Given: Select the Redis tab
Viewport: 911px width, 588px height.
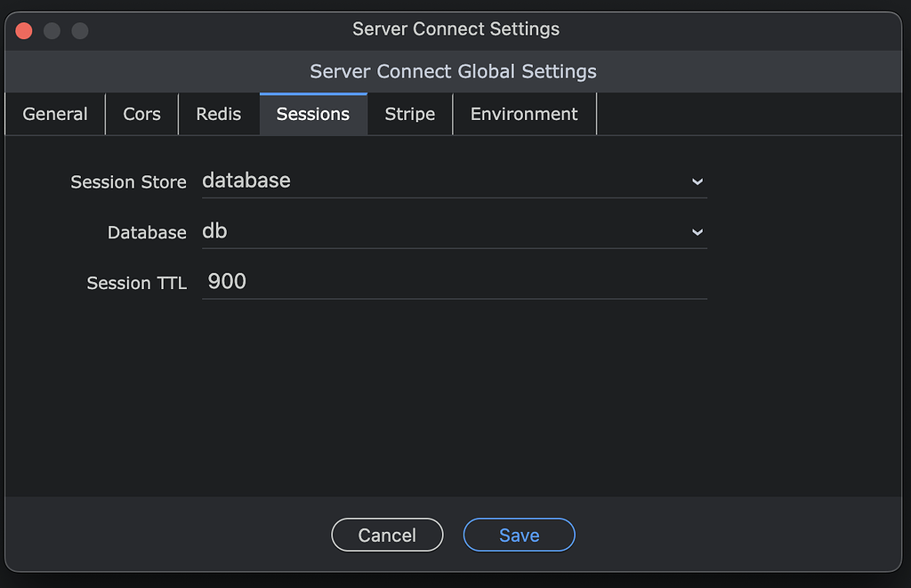Looking at the screenshot, I should 218,114.
